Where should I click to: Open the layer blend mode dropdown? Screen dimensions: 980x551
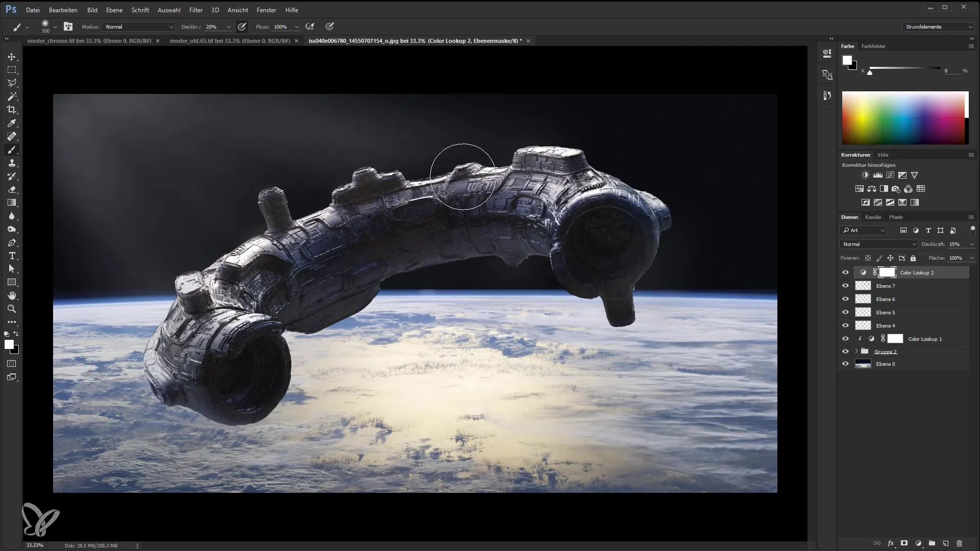878,244
